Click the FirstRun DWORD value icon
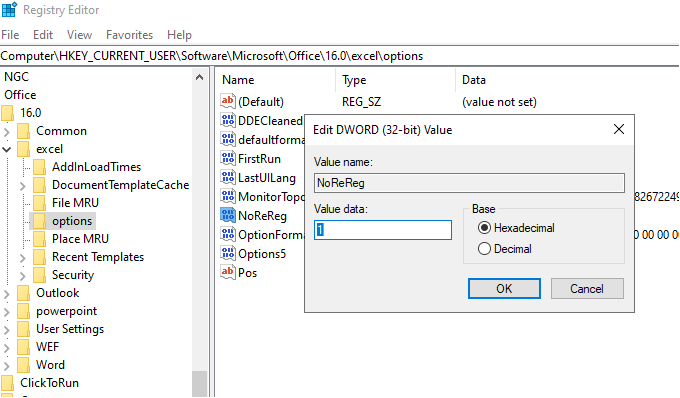This screenshot has width=680, height=398. pyautogui.click(x=228, y=158)
